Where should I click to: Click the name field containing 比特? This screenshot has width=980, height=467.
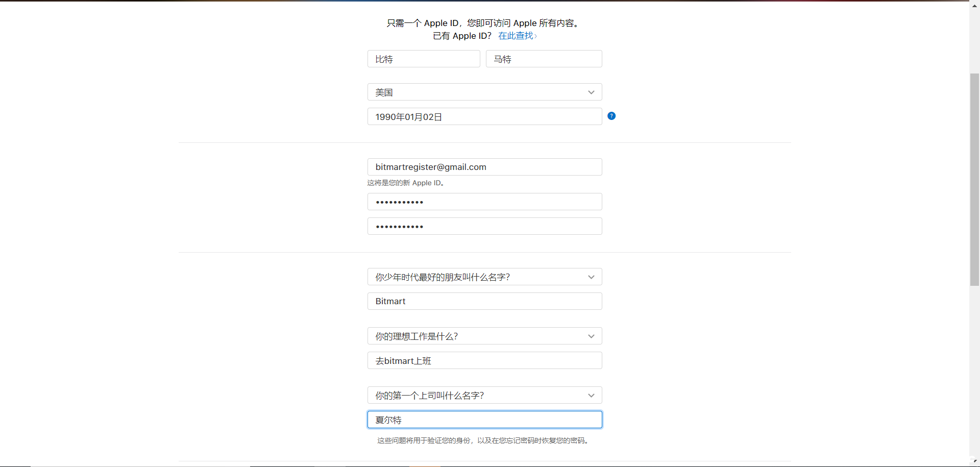[x=424, y=59]
